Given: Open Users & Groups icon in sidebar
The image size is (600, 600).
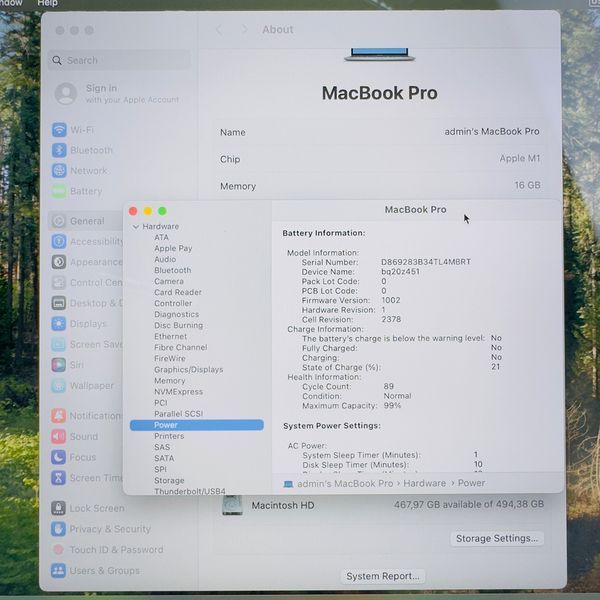Looking at the screenshot, I should pos(58,571).
